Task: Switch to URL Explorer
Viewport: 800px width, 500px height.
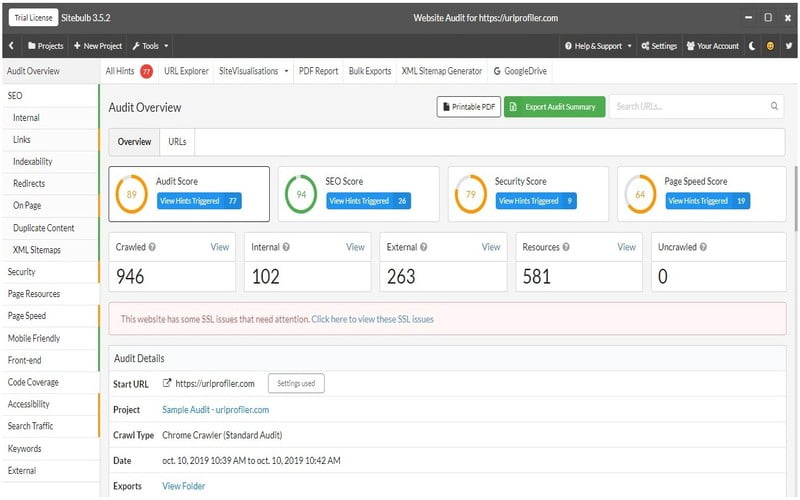Action: pos(186,71)
